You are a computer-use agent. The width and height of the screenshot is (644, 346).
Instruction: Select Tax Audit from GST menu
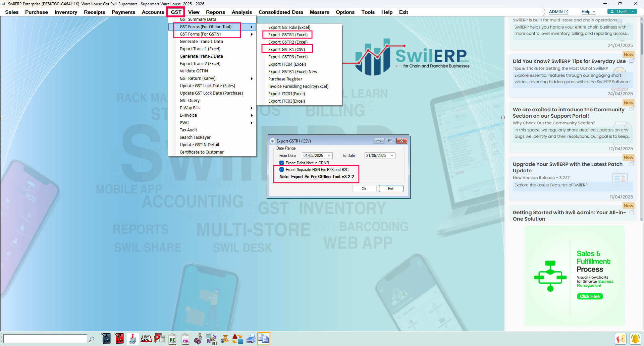click(189, 130)
